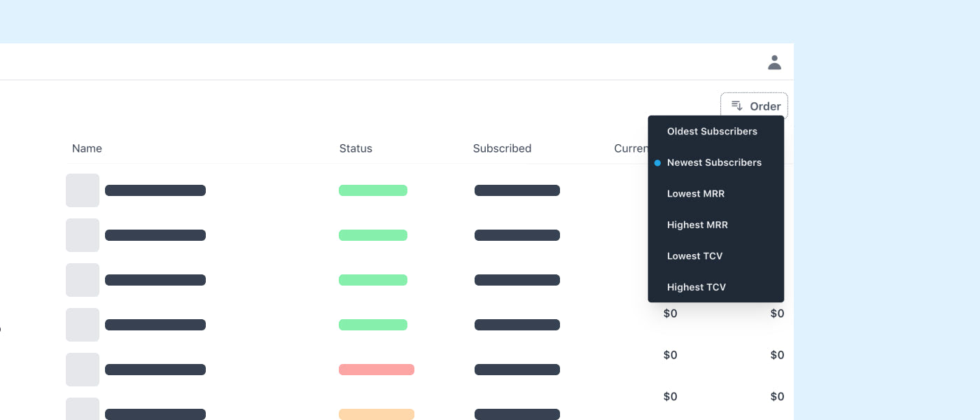The height and width of the screenshot is (420, 980).
Task: Choose Lowest MRR ordering
Action: 696,194
